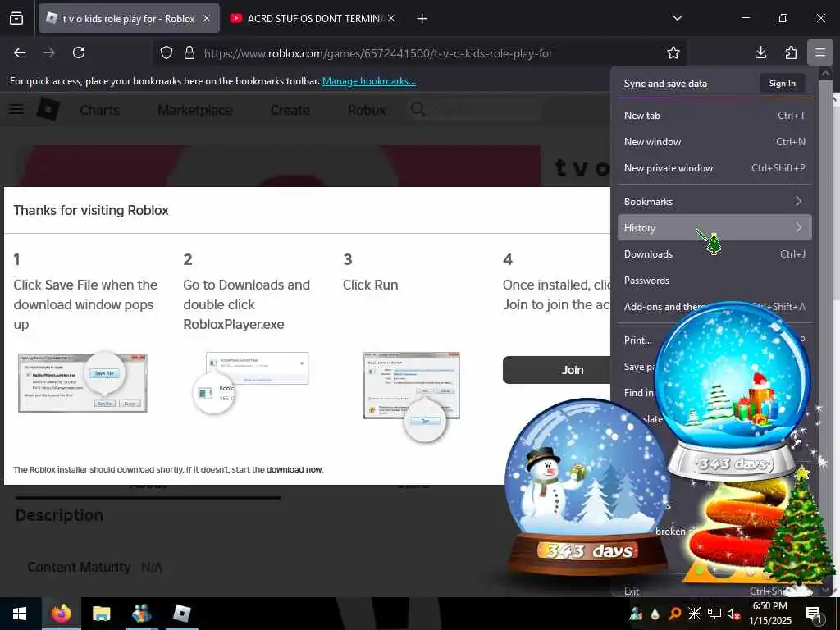
Task: Open a new tab with plus
Action: (x=422, y=19)
